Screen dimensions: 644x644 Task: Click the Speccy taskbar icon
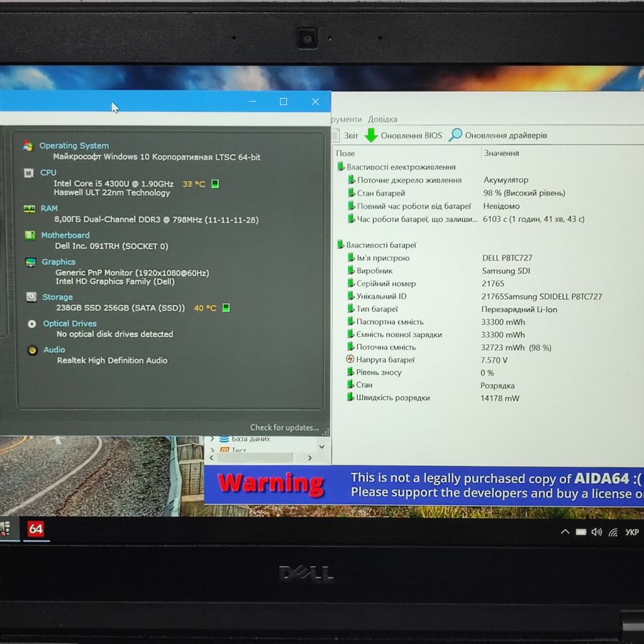5,529
